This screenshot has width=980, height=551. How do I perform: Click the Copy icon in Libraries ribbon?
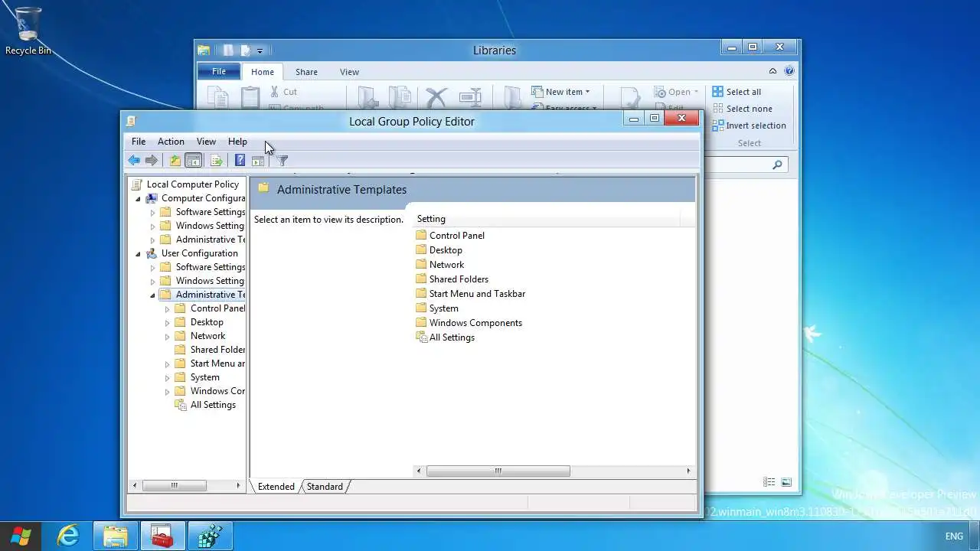click(217, 98)
